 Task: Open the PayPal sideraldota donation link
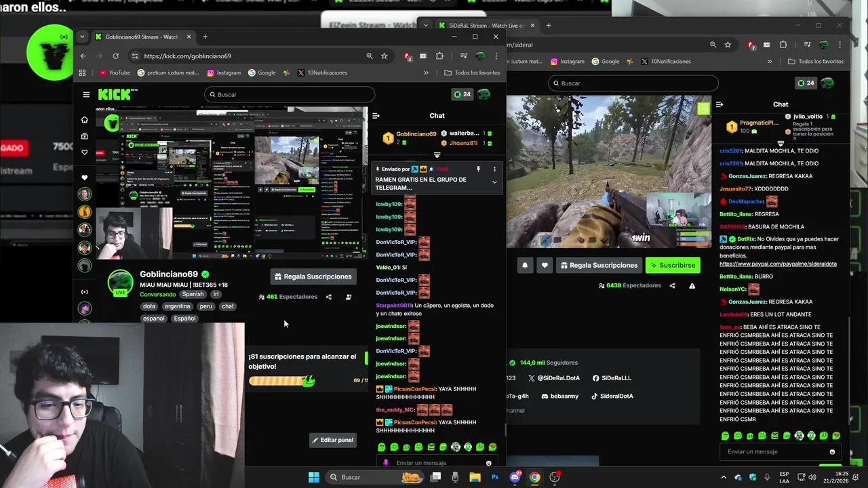[x=778, y=264]
